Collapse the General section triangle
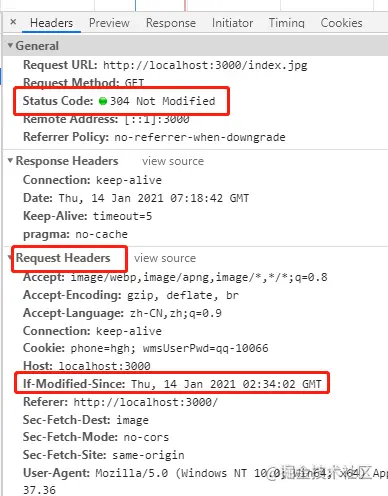388x496 pixels. click(x=10, y=45)
